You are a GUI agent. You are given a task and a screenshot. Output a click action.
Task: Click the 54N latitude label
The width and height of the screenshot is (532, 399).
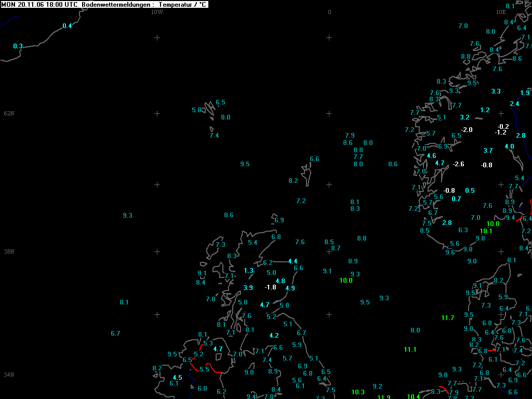(9, 375)
